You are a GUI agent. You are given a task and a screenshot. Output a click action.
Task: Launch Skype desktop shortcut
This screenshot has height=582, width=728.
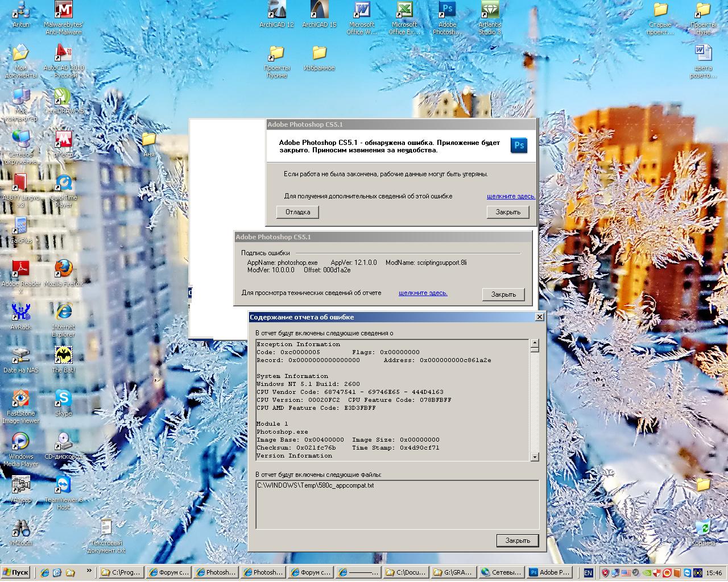pos(63,404)
